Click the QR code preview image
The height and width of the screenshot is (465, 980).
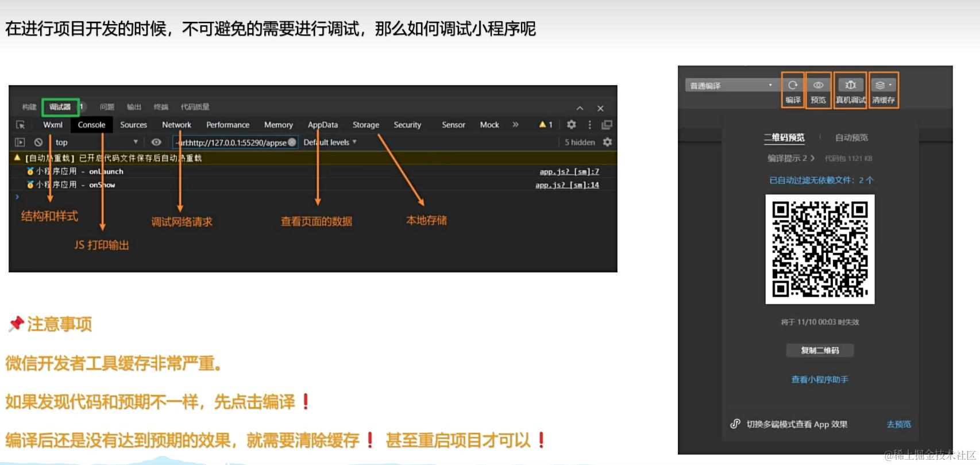(820, 249)
